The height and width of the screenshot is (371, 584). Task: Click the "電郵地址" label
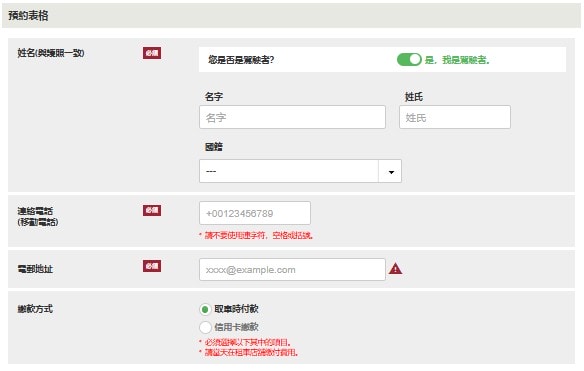tap(35, 269)
